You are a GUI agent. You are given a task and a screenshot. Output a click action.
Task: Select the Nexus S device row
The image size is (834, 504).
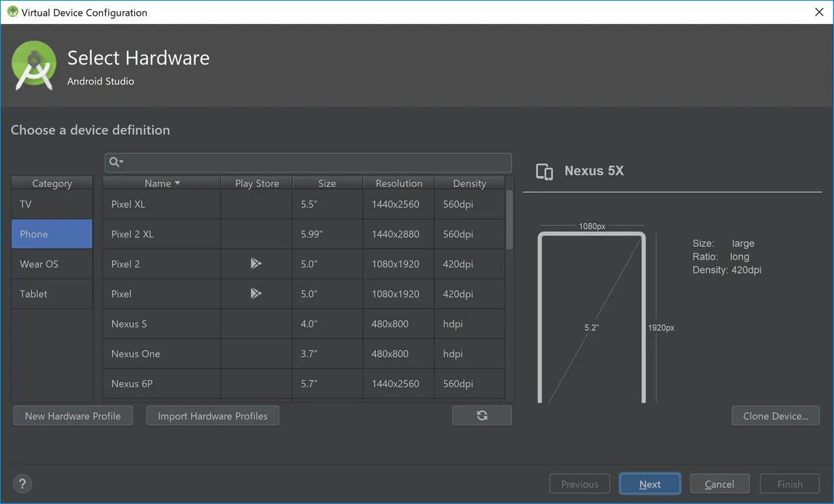pos(304,324)
